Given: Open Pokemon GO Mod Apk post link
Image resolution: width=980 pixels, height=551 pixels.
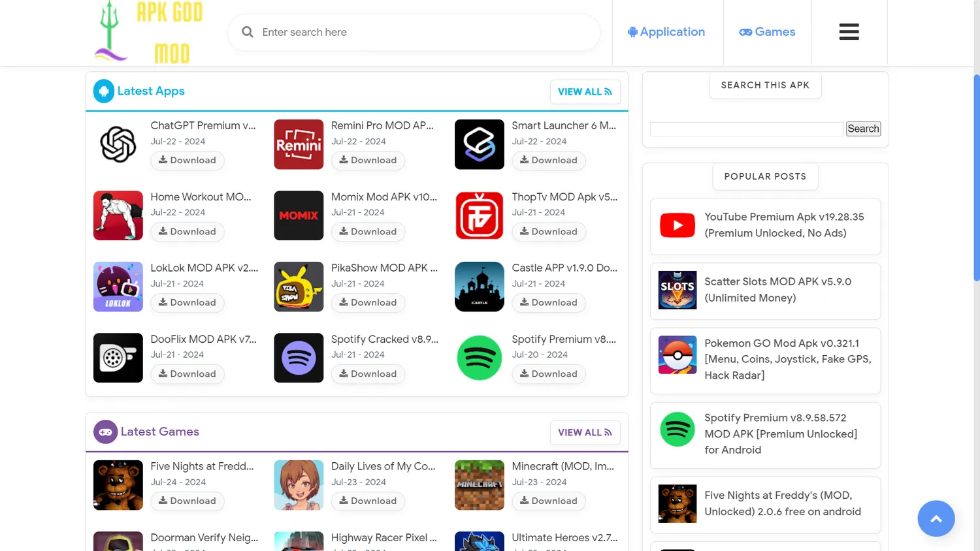Looking at the screenshot, I should (788, 359).
